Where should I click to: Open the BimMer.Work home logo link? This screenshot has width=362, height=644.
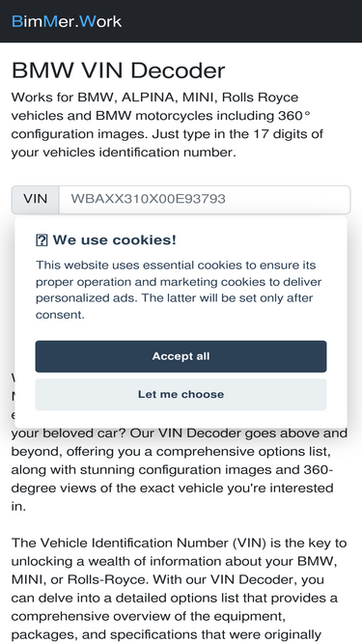(x=67, y=21)
